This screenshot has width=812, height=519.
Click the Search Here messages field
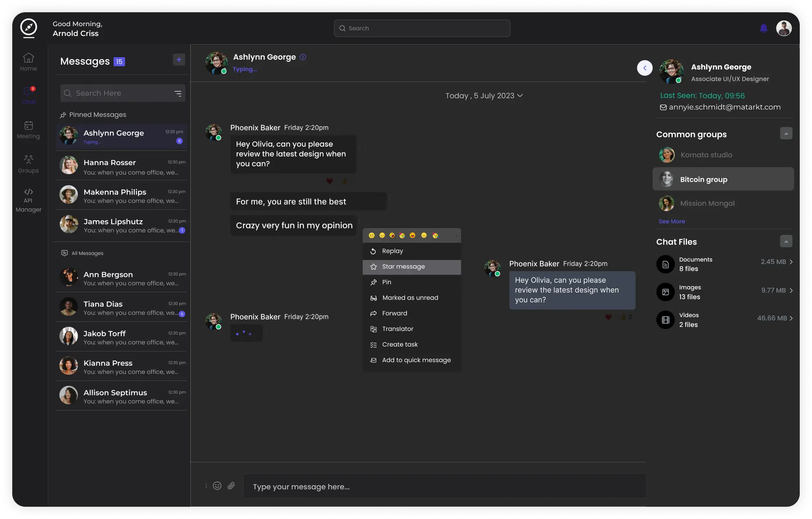[x=123, y=93]
